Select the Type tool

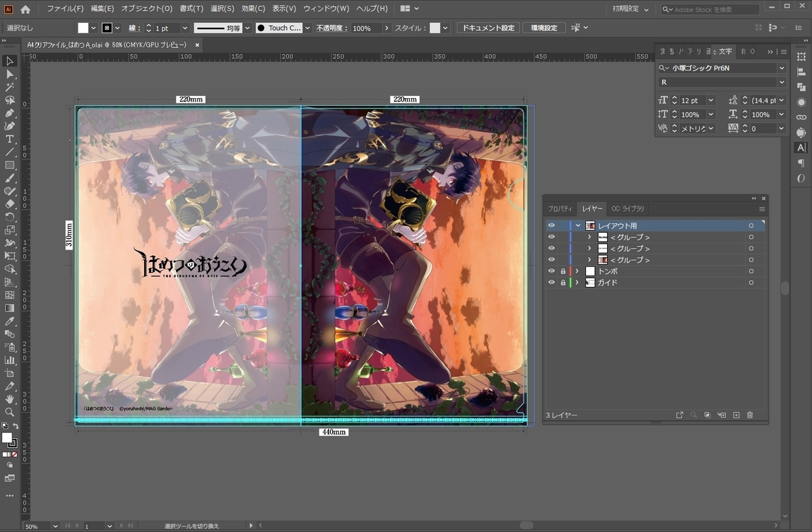click(9, 139)
